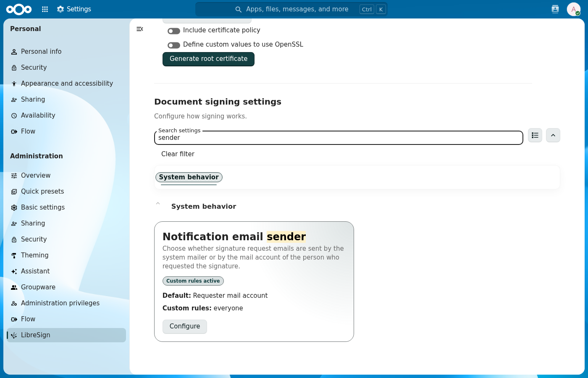Open Administration privileges page
This screenshot has width=588, height=378.
click(66, 303)
